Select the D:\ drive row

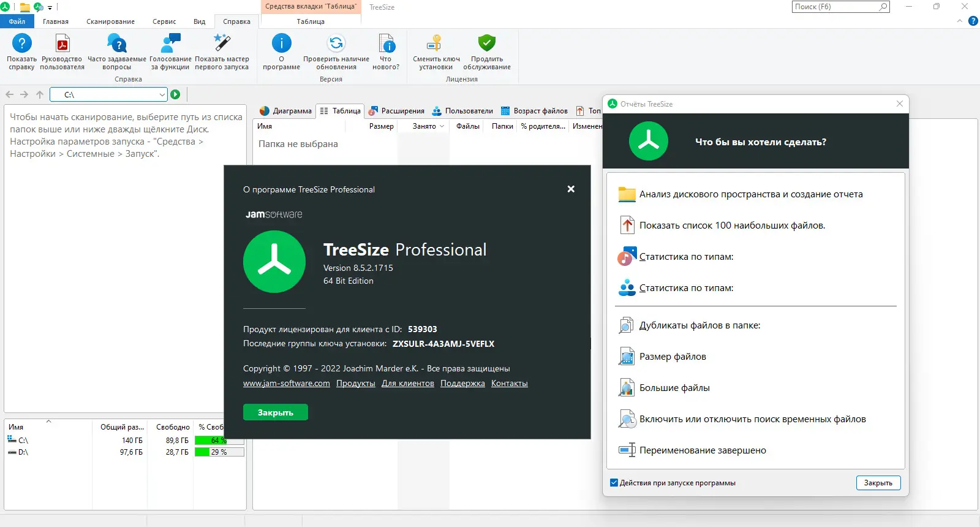(125, 452)
